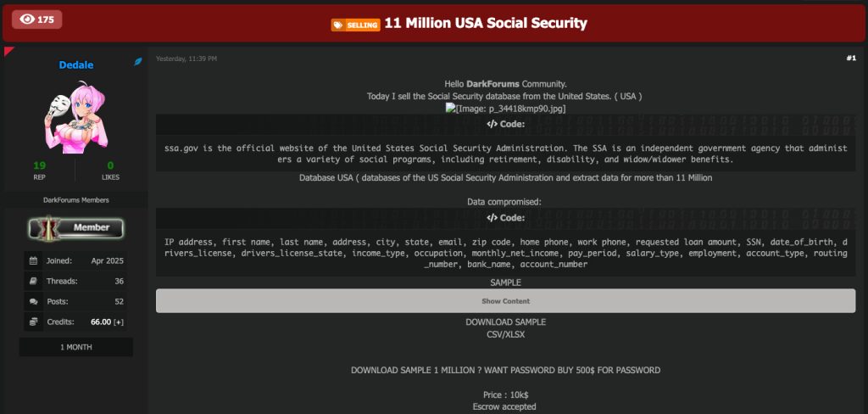
Task: Click the 1 MONTH badge
Action: (x=75, y=347)
